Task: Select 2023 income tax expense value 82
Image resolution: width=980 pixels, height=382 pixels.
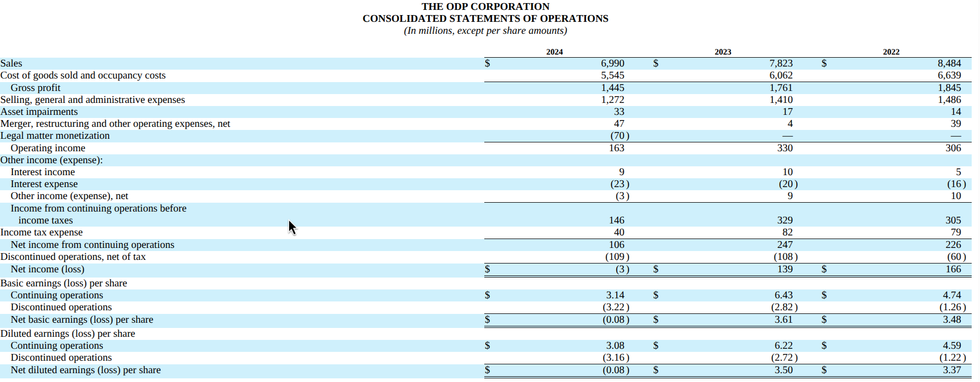Action: pyautogui.click(x=787, y=232)
